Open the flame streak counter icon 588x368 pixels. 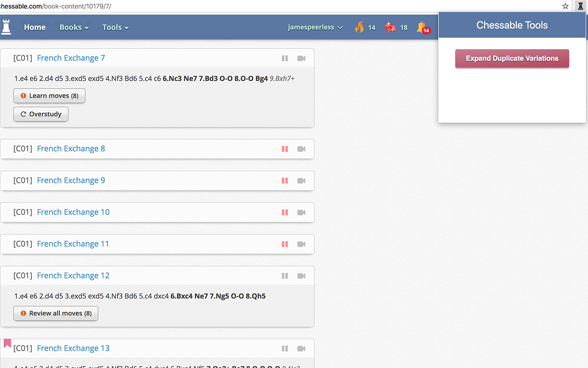click(x=359, y=27)
